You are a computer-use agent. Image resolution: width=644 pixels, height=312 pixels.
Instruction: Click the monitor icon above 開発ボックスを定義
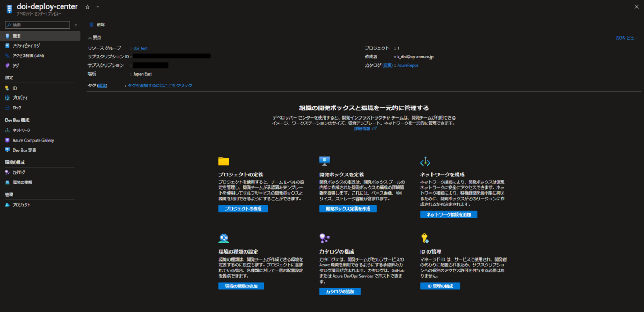pyautogui.click(x=325, y=161)
